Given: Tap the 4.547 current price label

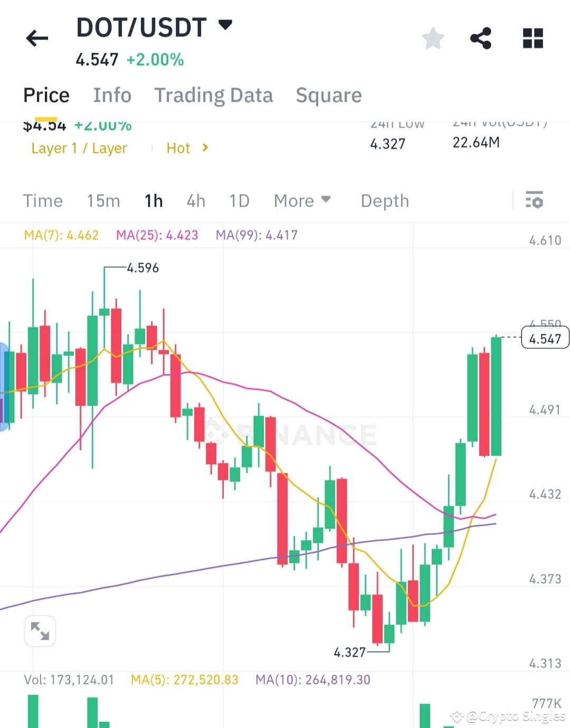Looking at the screenshot, I should 545,338.
